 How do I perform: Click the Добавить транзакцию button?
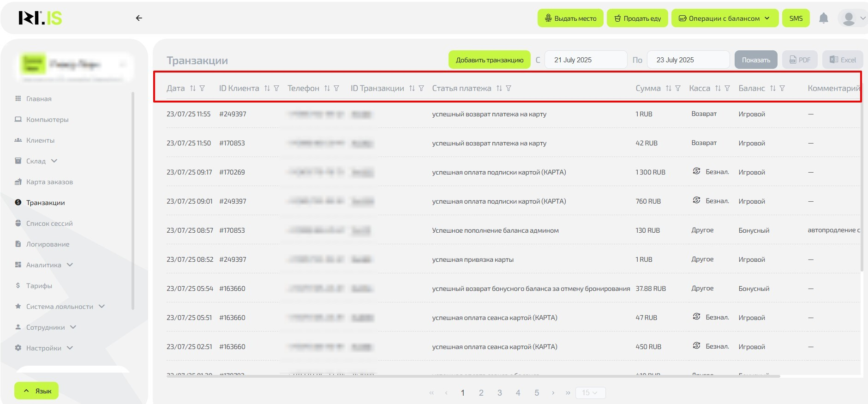(x=490, y=60)
